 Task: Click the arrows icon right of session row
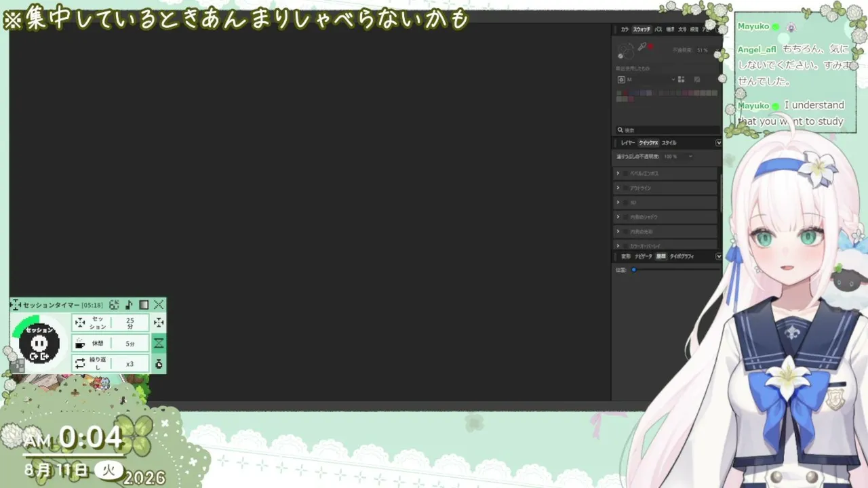(159, 323)
